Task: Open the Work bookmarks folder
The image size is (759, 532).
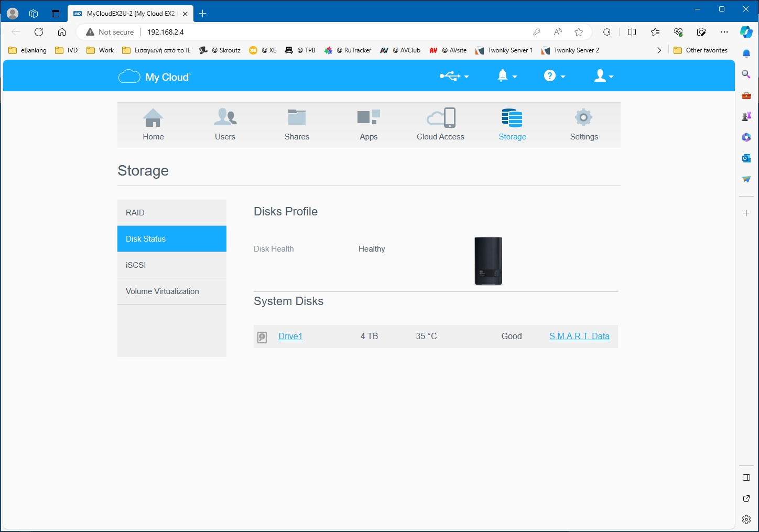Action: click(100, 50)
